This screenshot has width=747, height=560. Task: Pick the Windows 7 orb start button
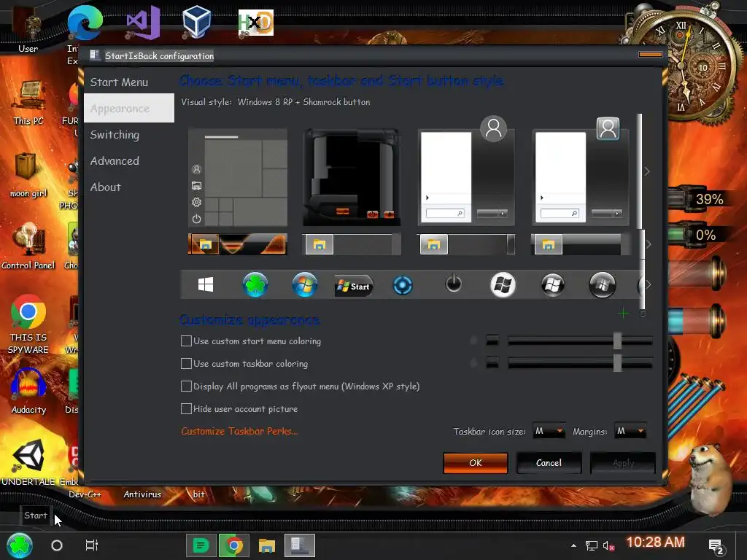305,285
